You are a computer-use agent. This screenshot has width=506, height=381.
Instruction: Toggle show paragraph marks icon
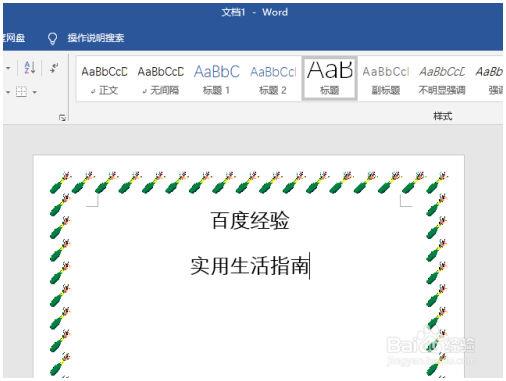point(54,68)
